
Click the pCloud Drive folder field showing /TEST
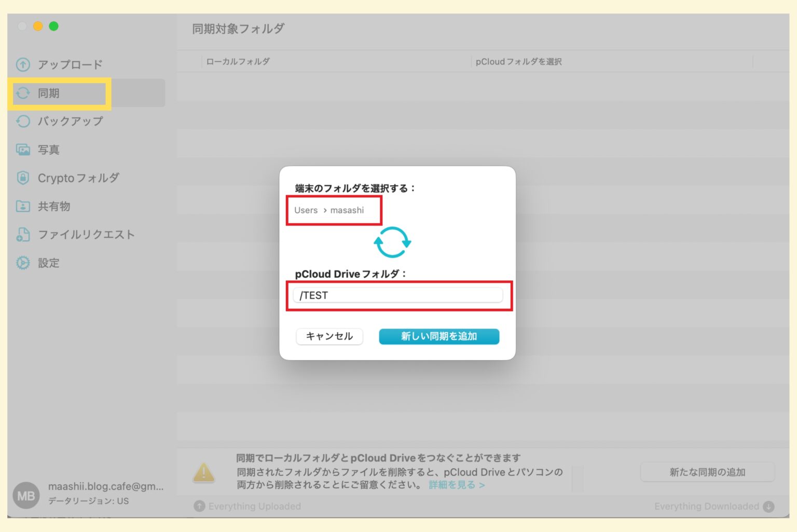pyautogui.click(x=398, y=295)
